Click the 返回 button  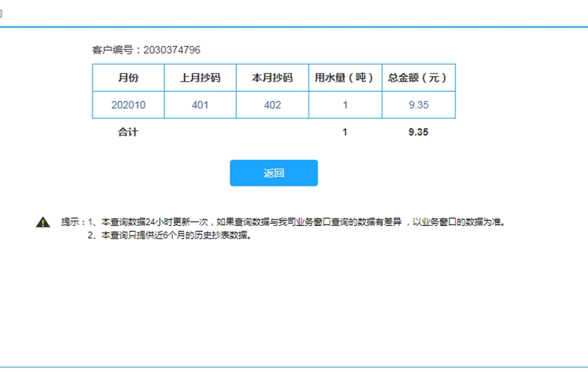coord(273,173)
